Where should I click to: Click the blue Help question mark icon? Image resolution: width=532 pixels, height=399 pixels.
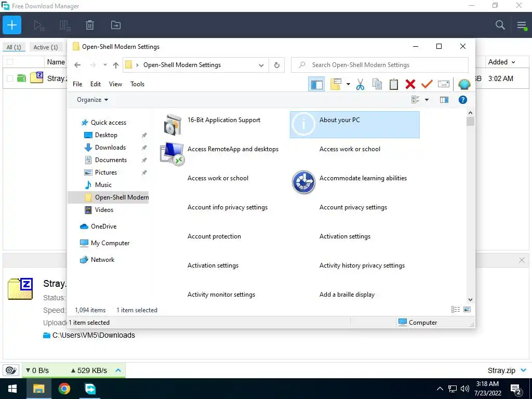(463, 100)
